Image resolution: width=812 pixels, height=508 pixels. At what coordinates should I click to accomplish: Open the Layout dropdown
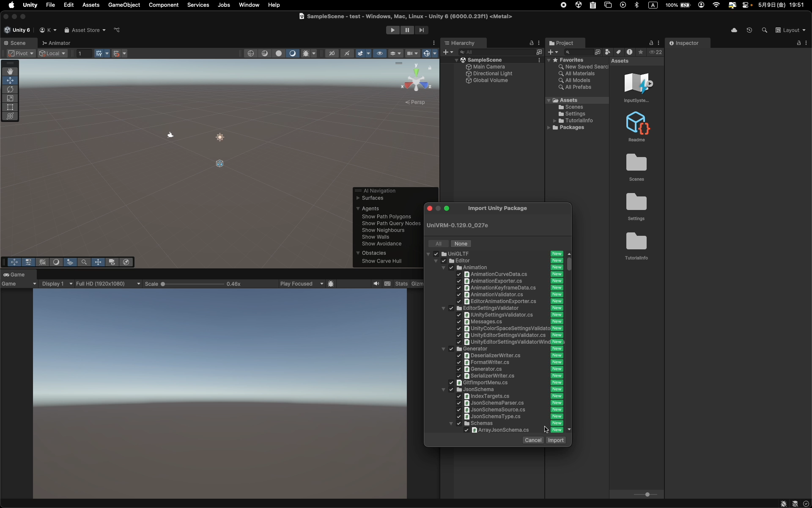coord(790,30)
